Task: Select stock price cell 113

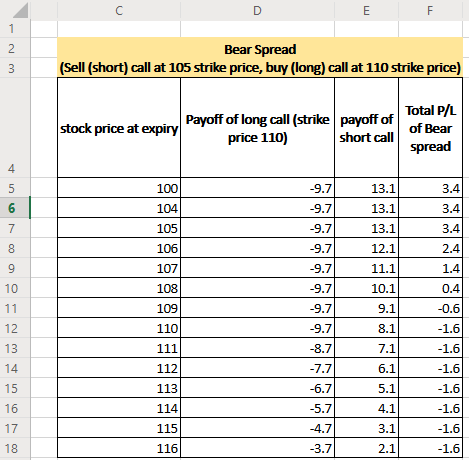Action: (x=119, y=388)
